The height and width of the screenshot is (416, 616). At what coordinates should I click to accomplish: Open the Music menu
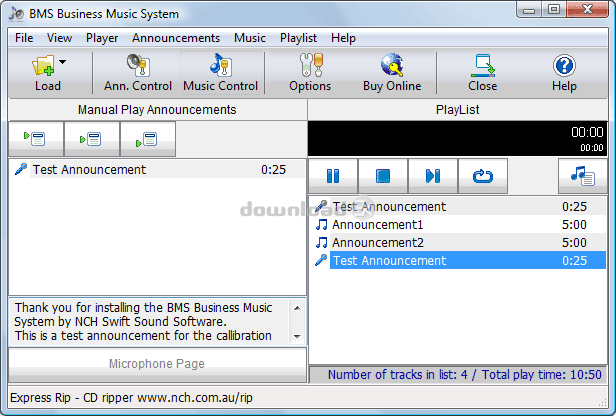point(250,38)
